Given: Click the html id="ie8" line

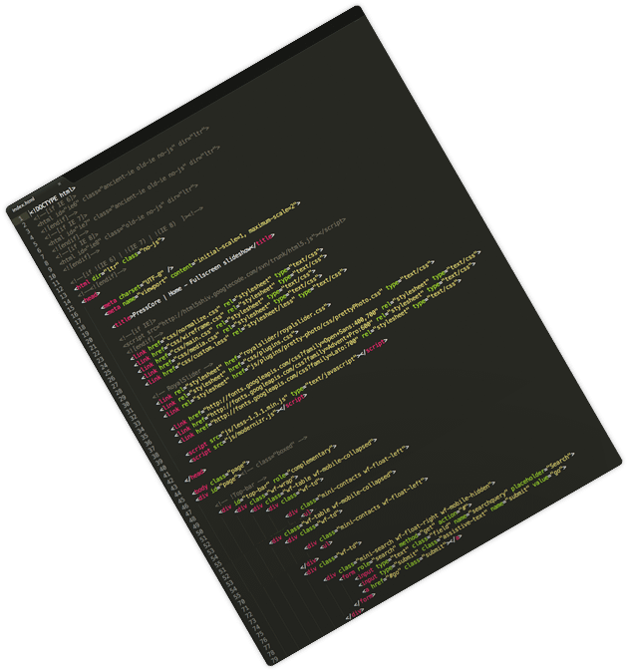Looking at the screenshot, I should click(129, 223).
